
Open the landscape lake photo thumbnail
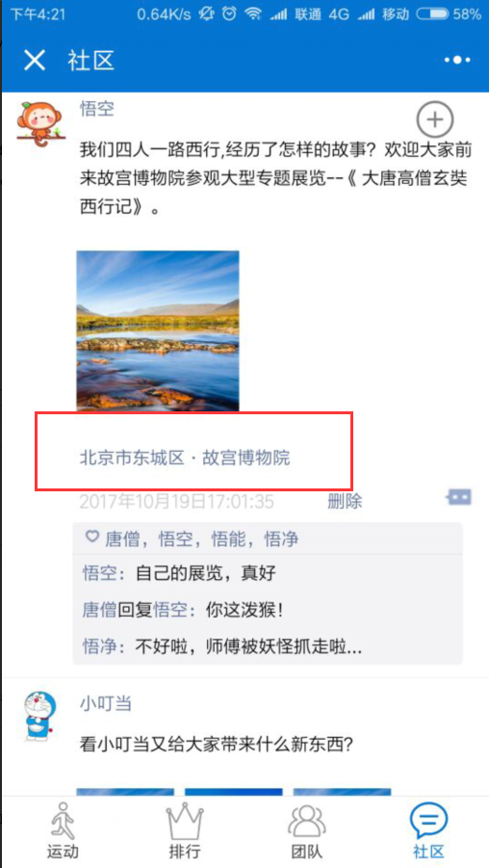click(158, 331)
